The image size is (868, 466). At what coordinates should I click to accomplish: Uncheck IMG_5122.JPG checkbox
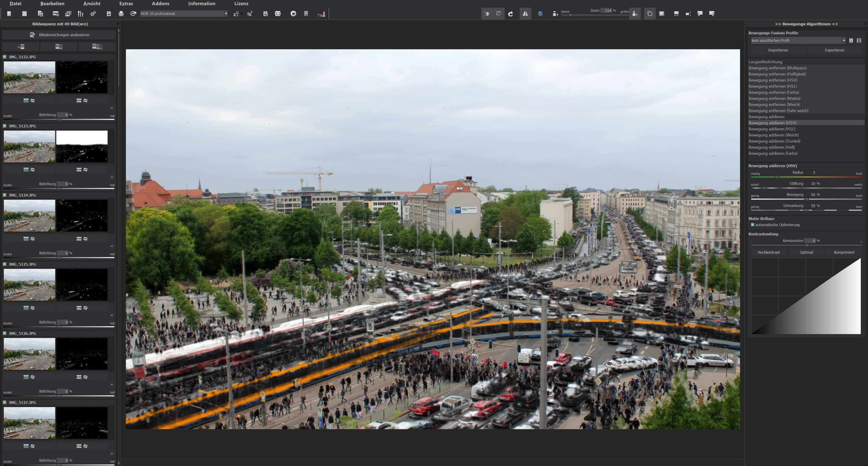(x=5, y=57)
